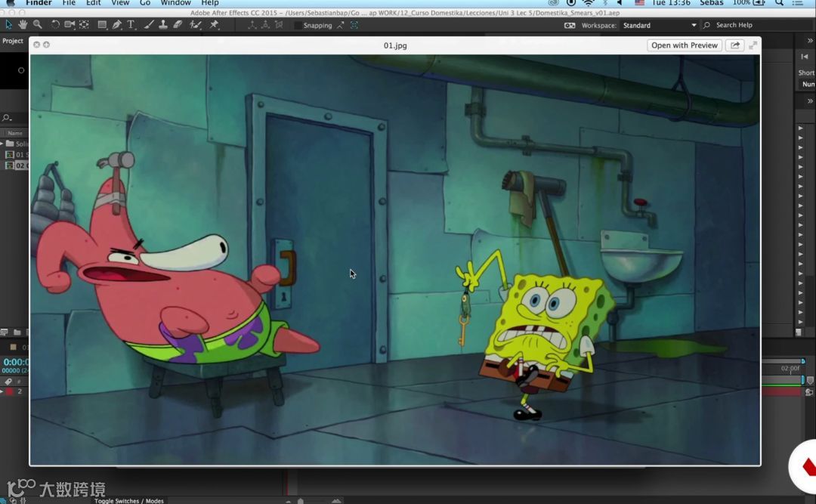Select the Pen tool
This screenshot has height=504, width=816.
[x=116, y=24]
